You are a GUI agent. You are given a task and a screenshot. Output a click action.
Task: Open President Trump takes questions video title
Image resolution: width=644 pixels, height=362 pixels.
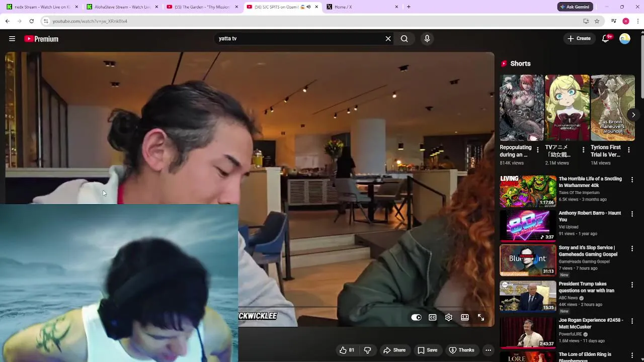pos(587,287)
